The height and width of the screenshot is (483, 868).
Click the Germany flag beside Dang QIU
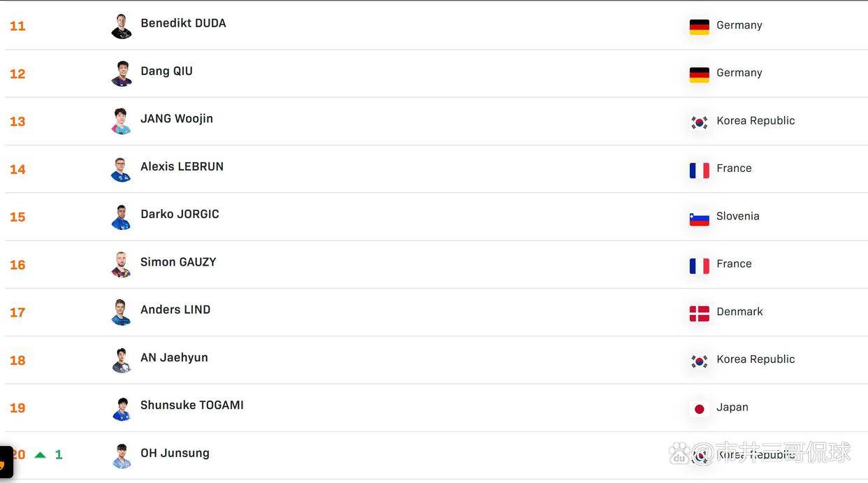pos(699,75)
